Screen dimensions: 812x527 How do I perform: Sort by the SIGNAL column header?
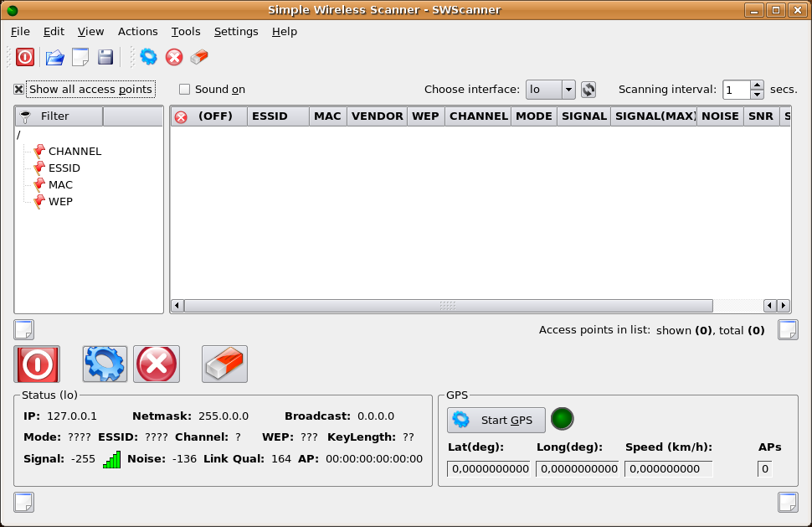pos(584,116)
